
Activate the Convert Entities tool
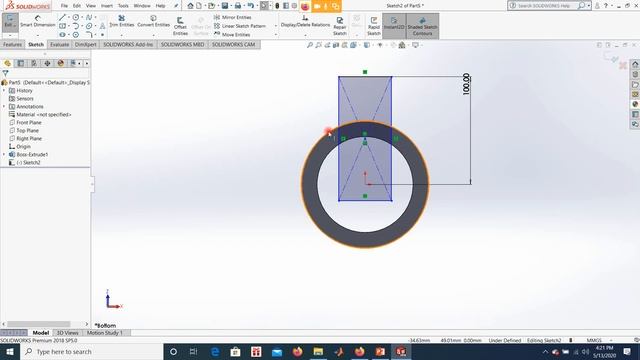click(x=153, y=21)
